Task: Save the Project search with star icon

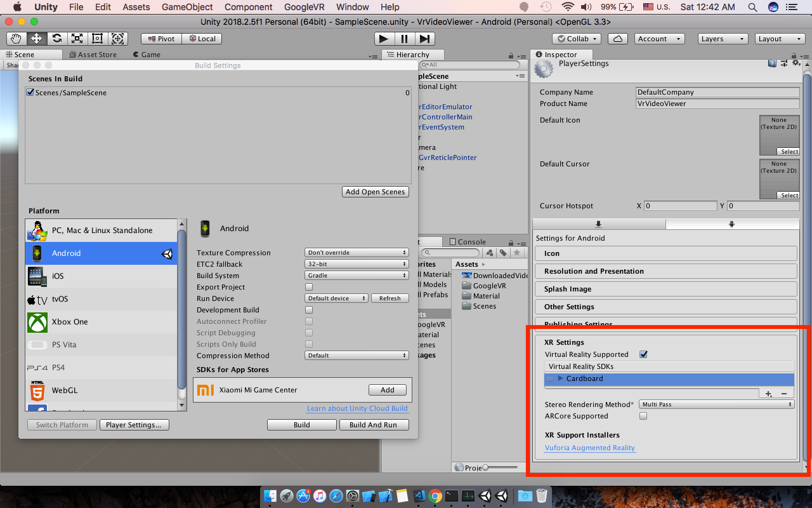Action: [517, 253]
